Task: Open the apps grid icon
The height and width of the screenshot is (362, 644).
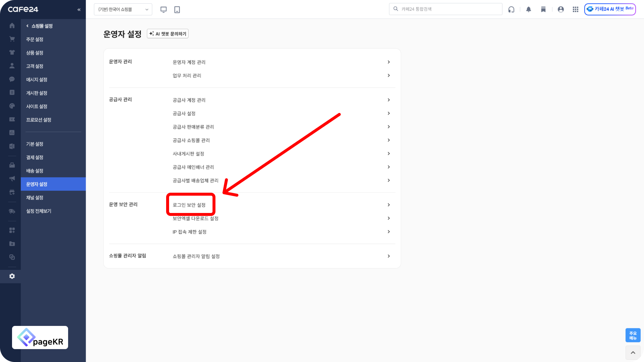Action: click(575, 9)
